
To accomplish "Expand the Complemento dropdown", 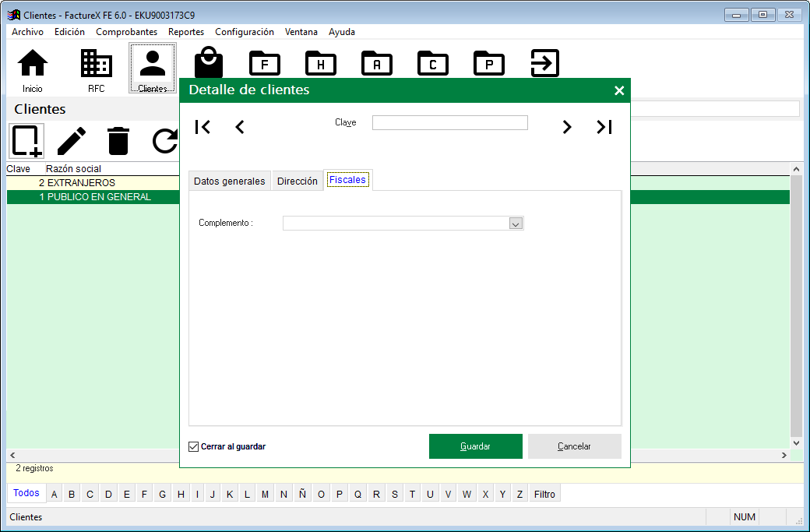I will pos(516,223).
